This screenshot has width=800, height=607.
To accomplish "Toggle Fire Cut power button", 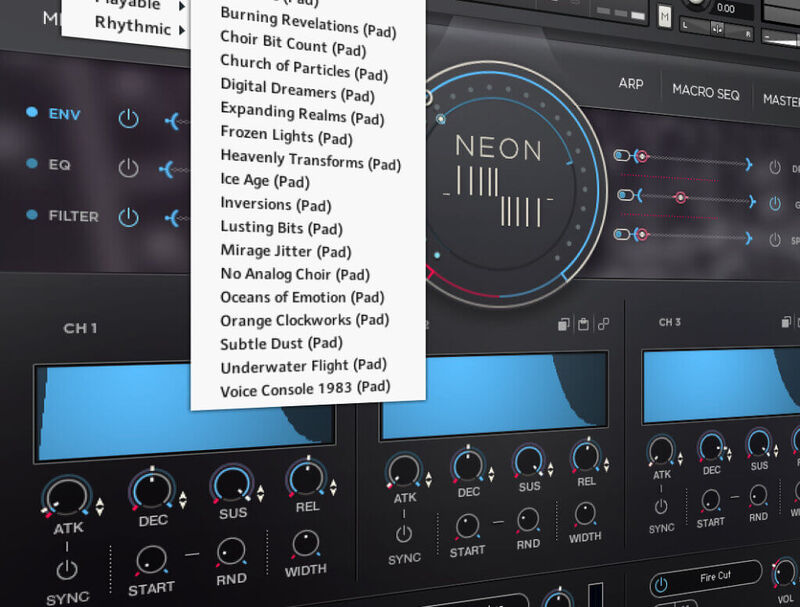I will pyautogui.click(x=661, y=585).
